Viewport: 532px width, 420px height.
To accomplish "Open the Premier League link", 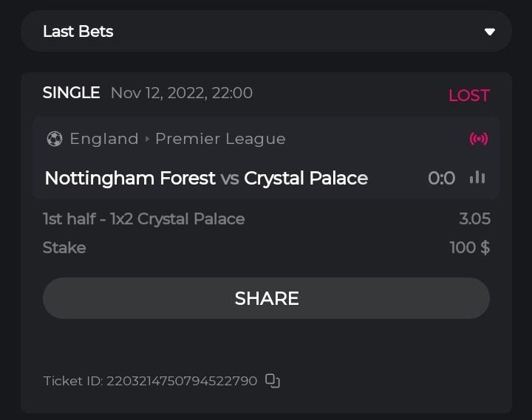I will coord(220,139).
